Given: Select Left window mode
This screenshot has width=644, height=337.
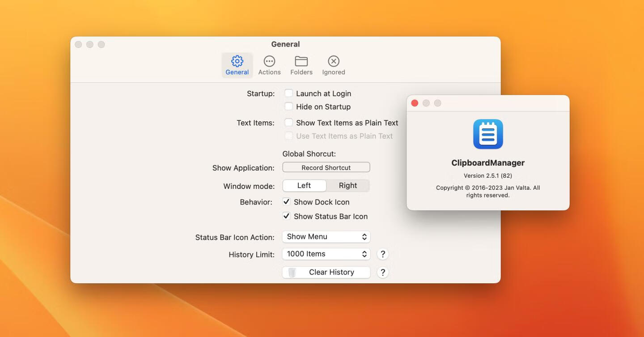Looking at the screenshot, I should coord(304,185).
